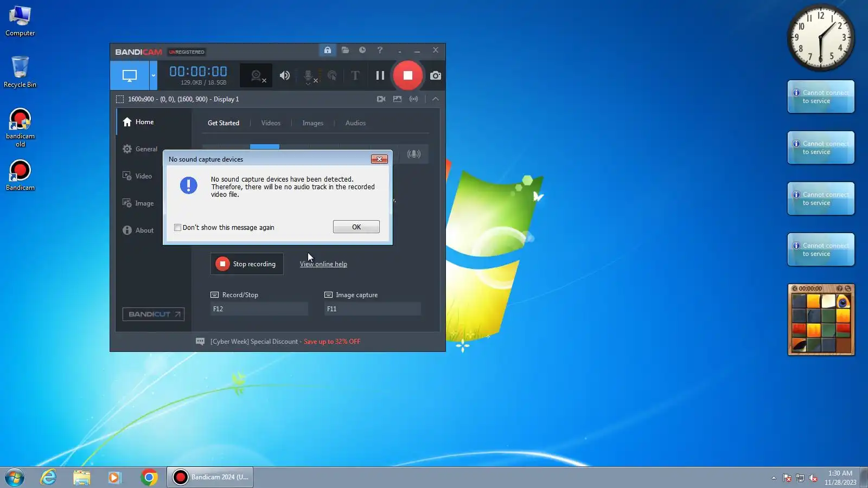Click the Action Center flag tray icon
This screenshot has width=868, height=488.
[x=787, y=478]
